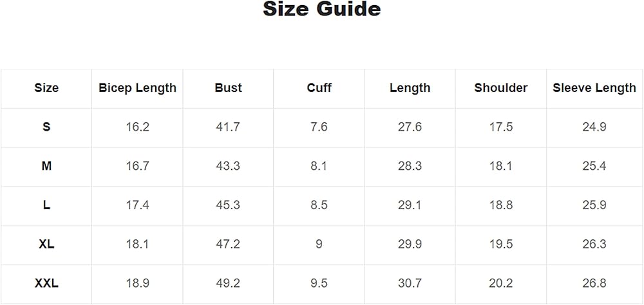Select the Sleeve Length column header
644x305 pixels.
click(594, 88)
